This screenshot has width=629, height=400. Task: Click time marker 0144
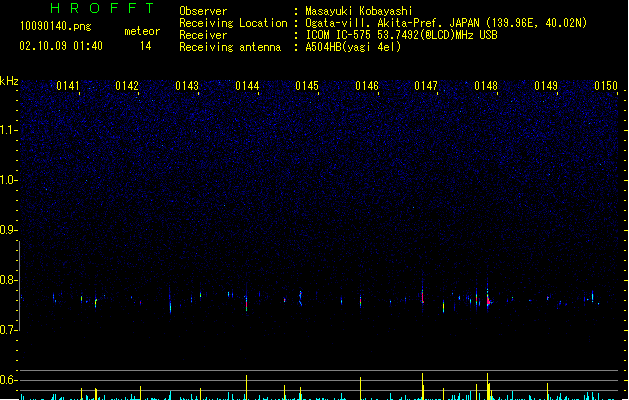247,86
